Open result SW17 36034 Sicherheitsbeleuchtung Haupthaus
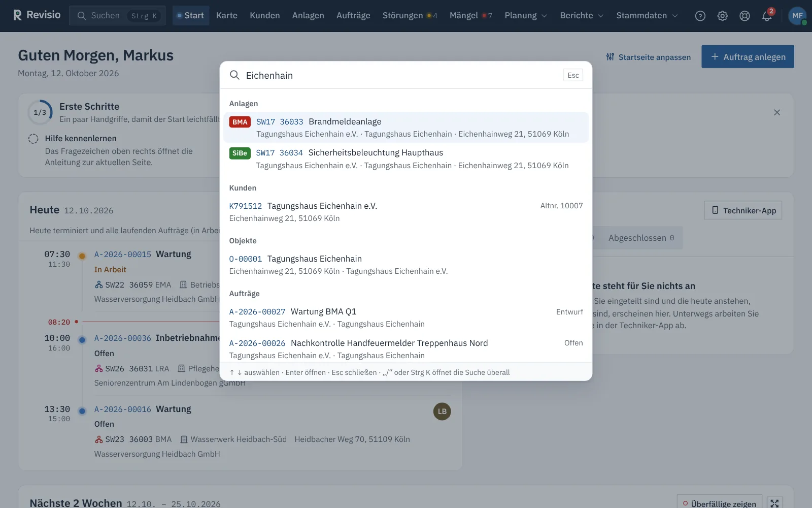Image resolution: width=812 pixels, height=508 pixels. 406,159
